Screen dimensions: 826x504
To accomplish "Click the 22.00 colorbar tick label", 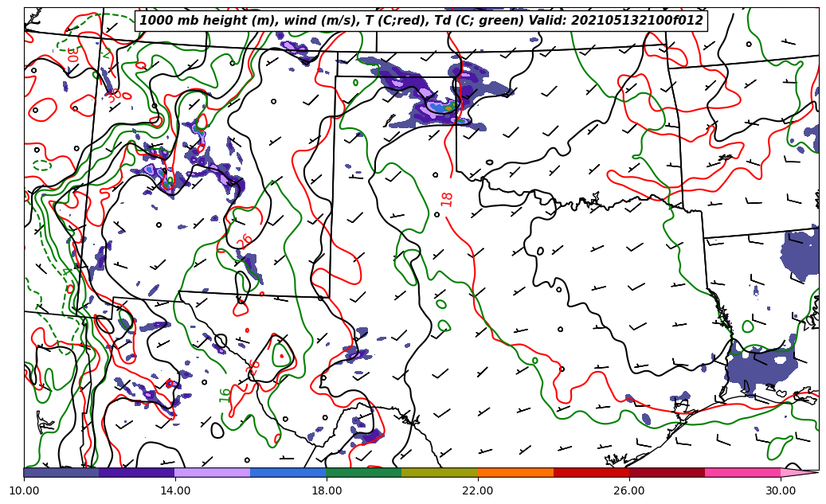I will click(x=478, y=490).
